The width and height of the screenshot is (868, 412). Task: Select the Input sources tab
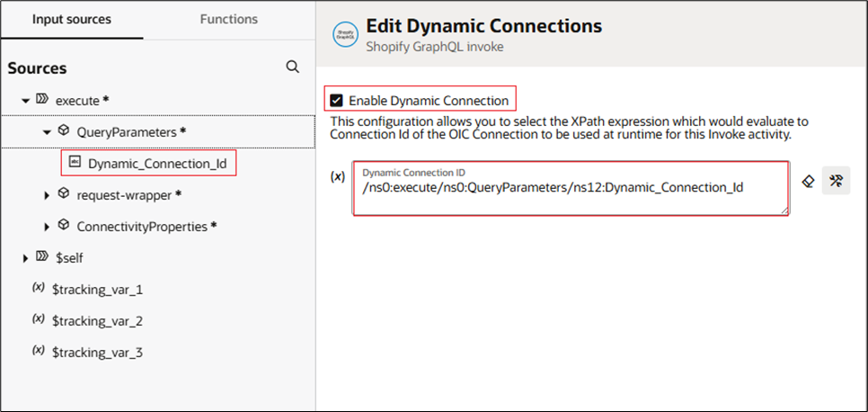[x=72, y=19]
